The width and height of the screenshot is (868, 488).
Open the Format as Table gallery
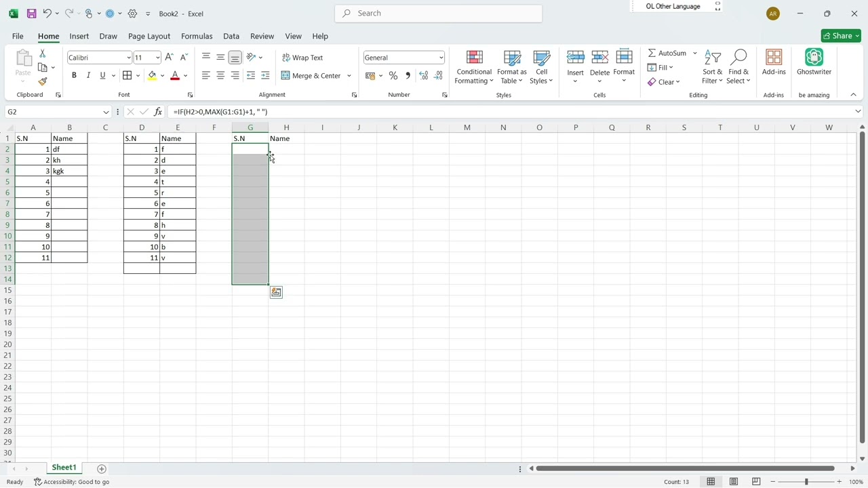coord(512,68)
